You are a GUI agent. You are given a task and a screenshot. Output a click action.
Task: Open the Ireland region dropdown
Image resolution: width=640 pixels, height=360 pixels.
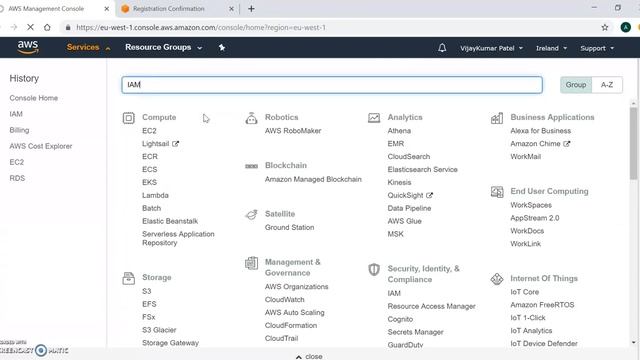[551, 48]
